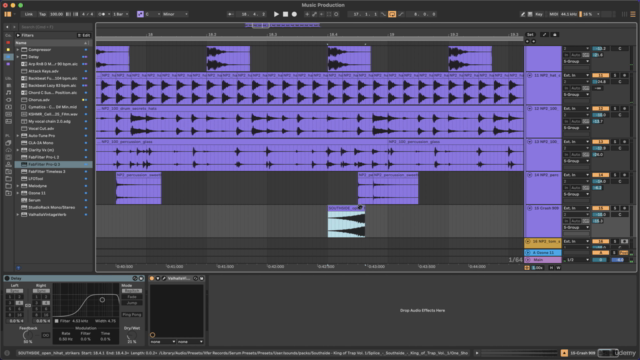
Task: Toggle the browser view icon at top left
Action: tap(7, 14)
